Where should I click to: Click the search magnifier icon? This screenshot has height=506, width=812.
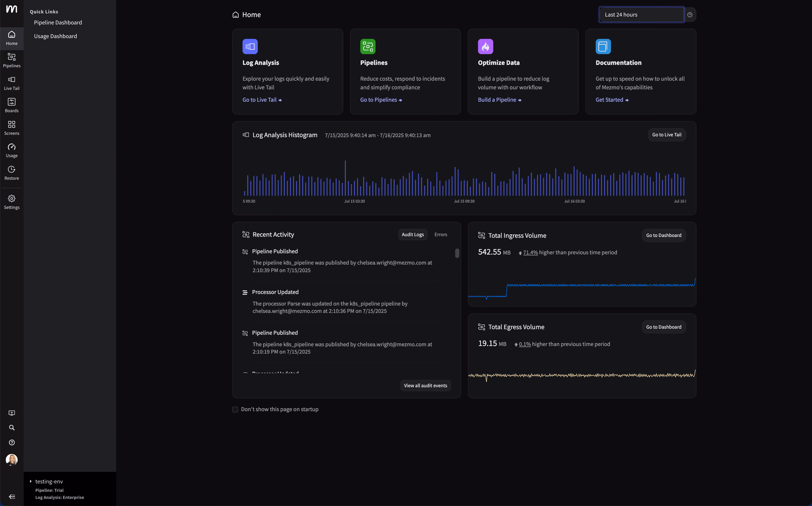[x=12, y=428]
